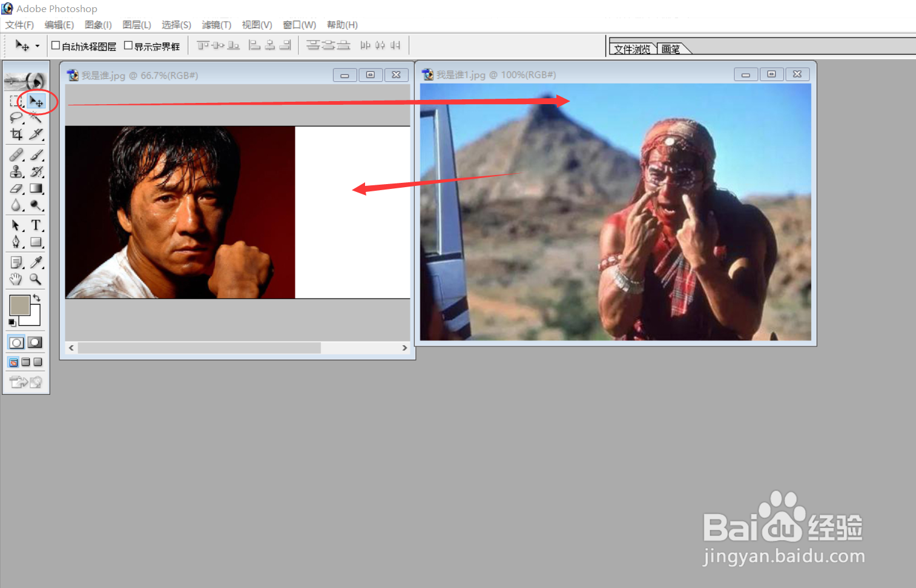This screenshot has width=916, height=588.
Task: Click Jump to ImageReady button
Action: click(x=26, y=382)
